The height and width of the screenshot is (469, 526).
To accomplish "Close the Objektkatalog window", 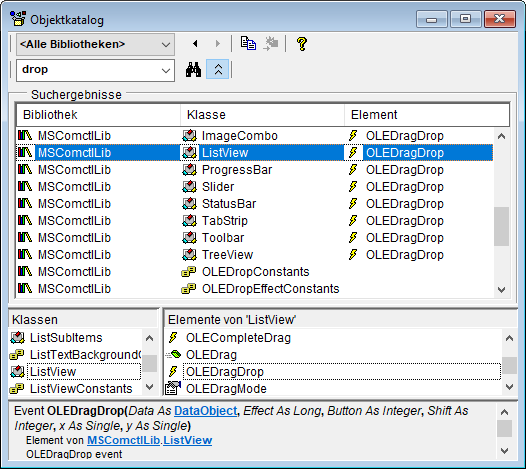I will [500, 19].
